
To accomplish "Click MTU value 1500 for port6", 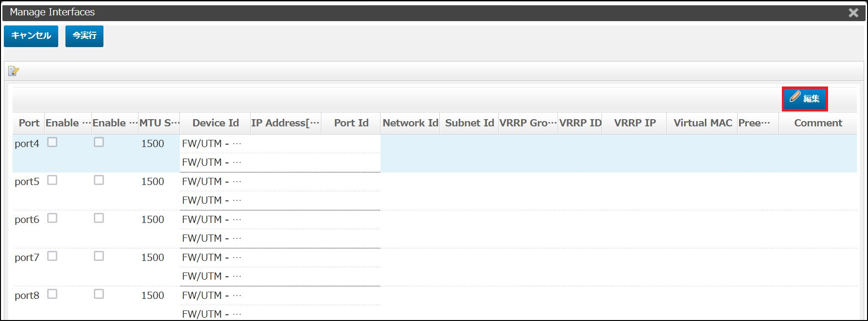I will pos(153,220).
